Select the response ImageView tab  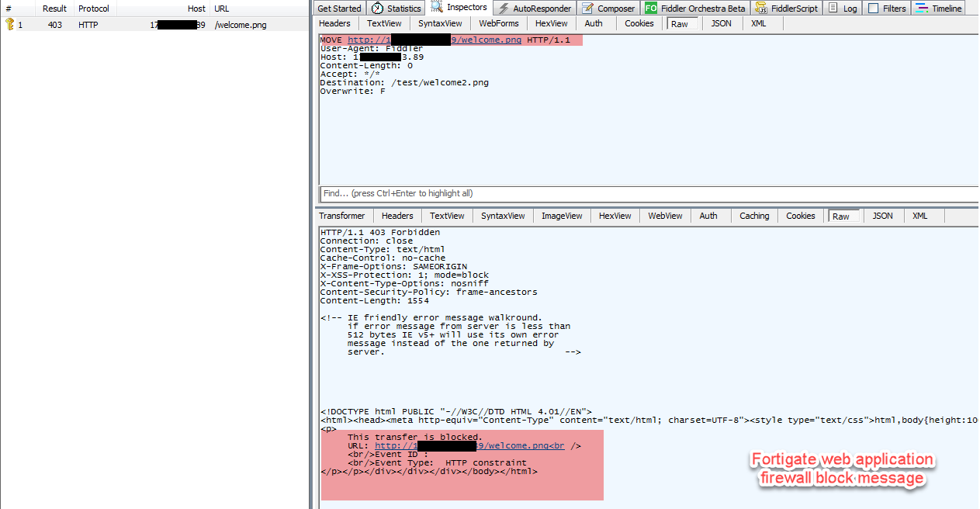tap(562, 216)
